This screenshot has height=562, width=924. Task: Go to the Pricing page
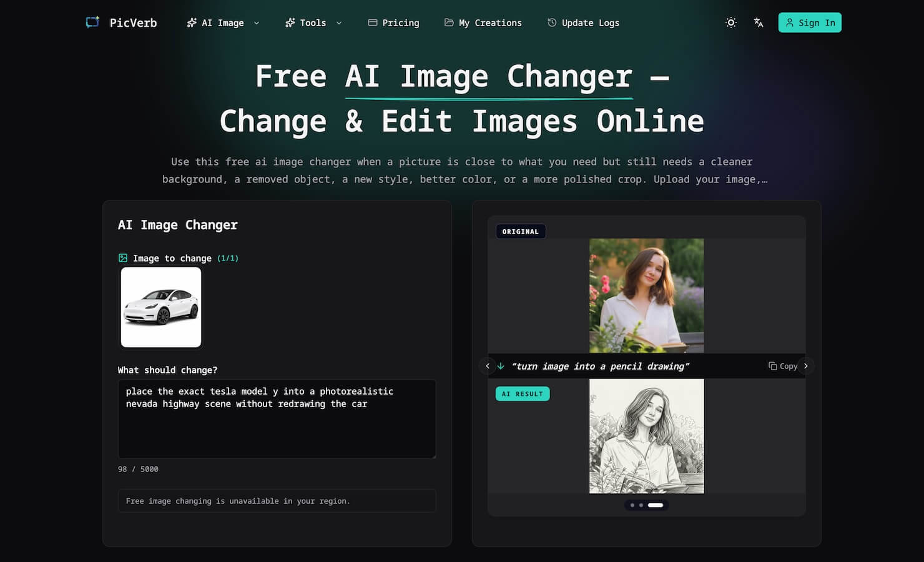click(393, 22)
